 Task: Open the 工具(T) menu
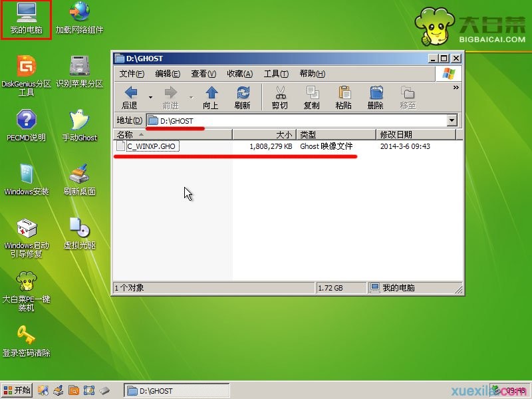pyautogui.click(x=276, y=74)
